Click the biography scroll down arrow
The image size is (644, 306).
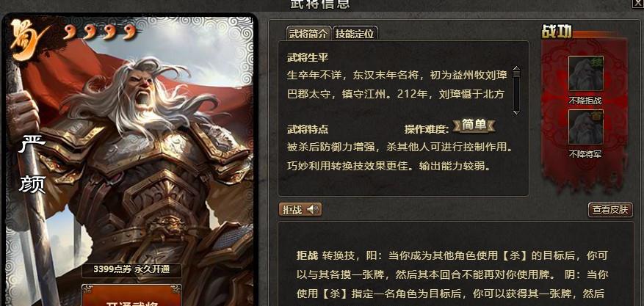(516, 112)
